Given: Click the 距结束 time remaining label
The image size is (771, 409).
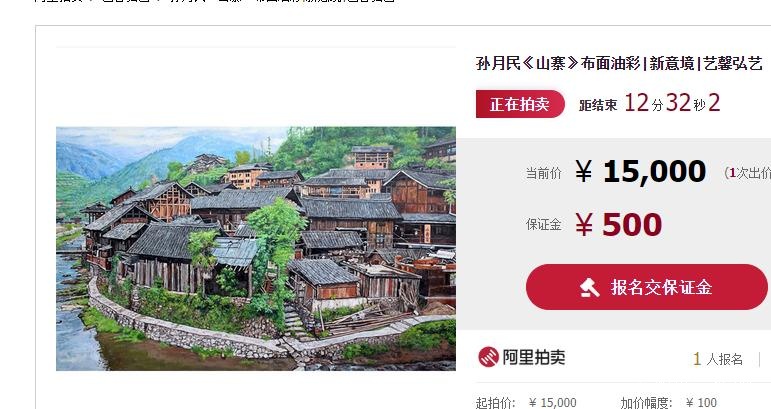Looking at the screenshot, I should (598, 105).
